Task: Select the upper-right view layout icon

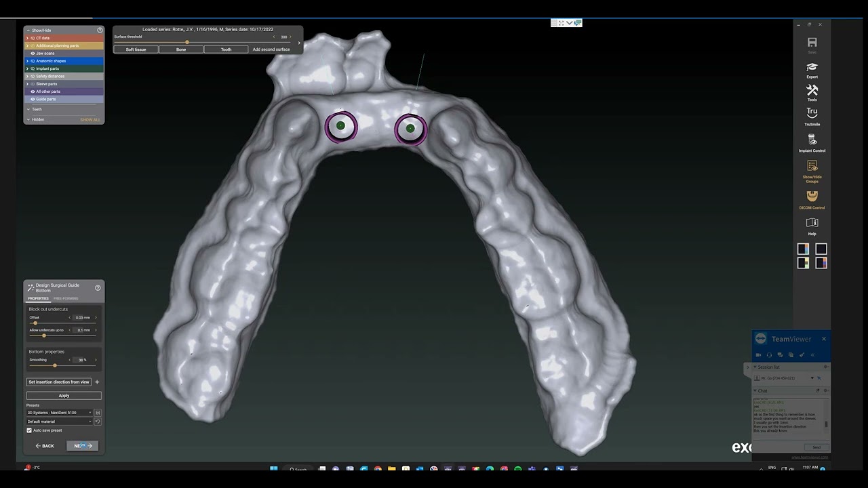Action: pyautogui.click(x=821, y=249)
